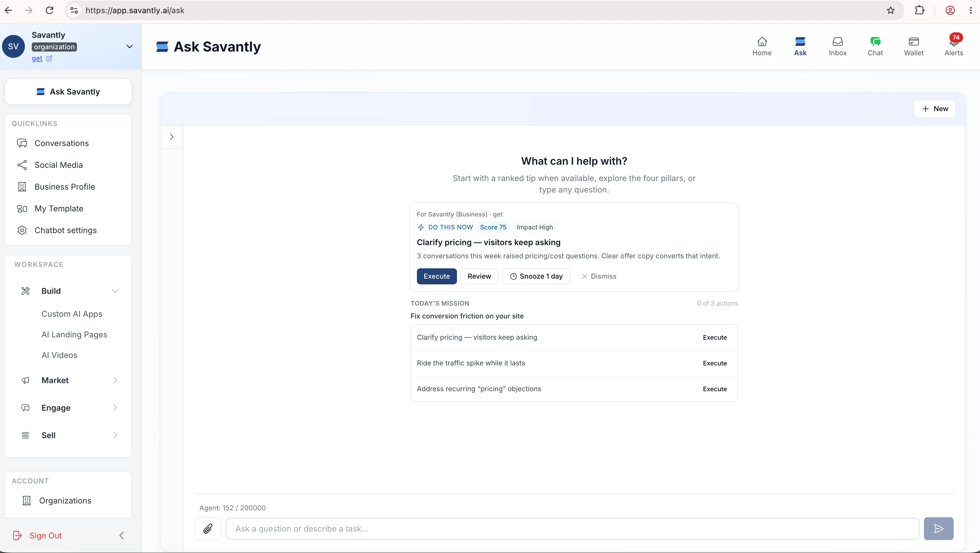The width and height of the screenshot is (980, 553).
Task: Expand the Sell section
Action: click(115, 435)
